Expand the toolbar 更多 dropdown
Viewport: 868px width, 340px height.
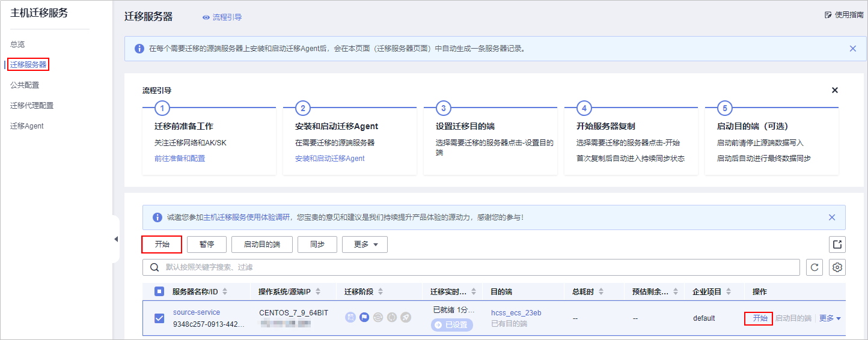tap(365, 244)
